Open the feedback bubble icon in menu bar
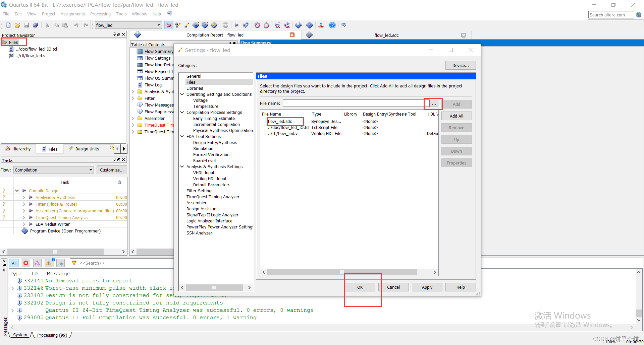The width and height of the screenshot is (644, 345). [170, 14]
